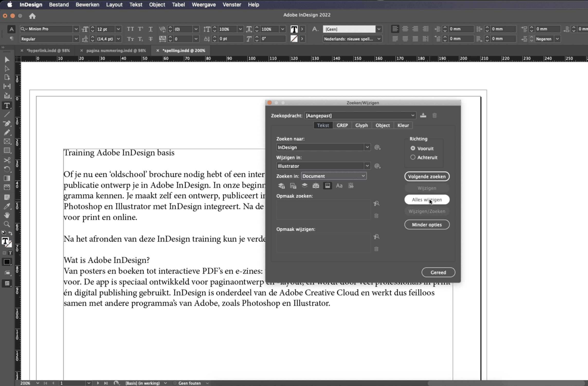588x386 pixels.
Task: Click the Home icon
Action: point(32,16)
